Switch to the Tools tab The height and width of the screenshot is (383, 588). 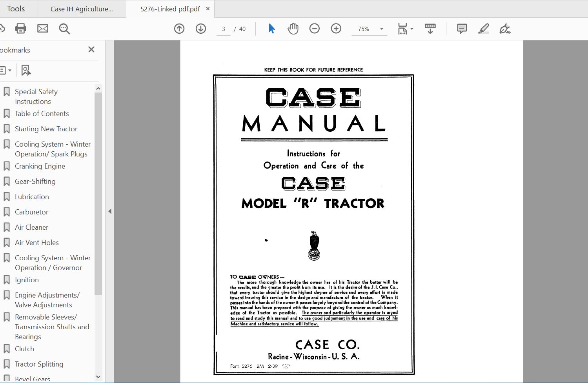(x=16, y=9)
